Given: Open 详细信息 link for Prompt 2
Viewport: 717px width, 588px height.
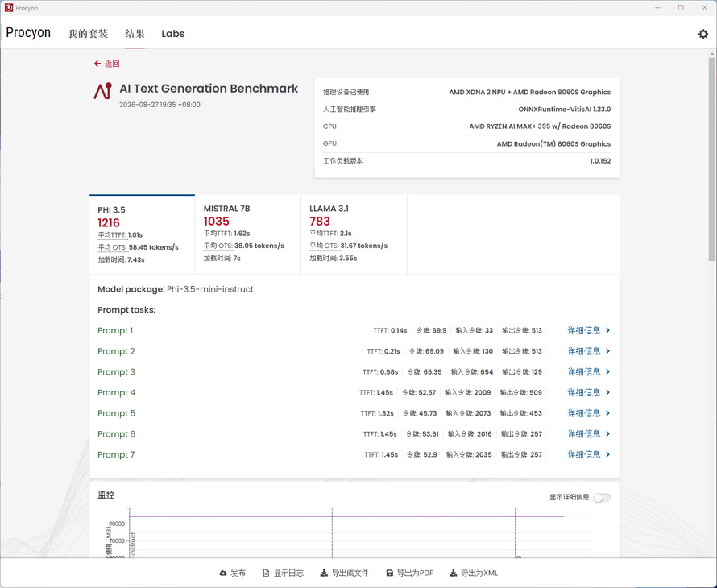Looking at the screenshot, I should (583, 351).
